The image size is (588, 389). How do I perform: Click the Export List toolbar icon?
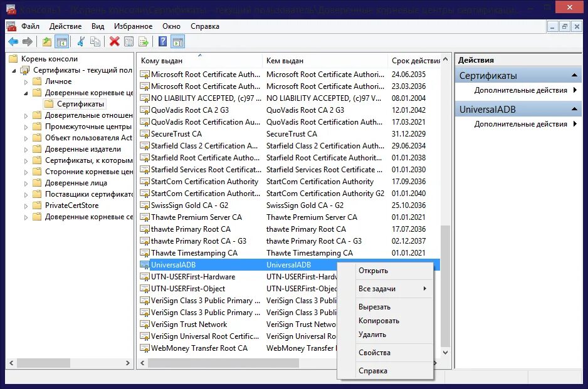144,41
